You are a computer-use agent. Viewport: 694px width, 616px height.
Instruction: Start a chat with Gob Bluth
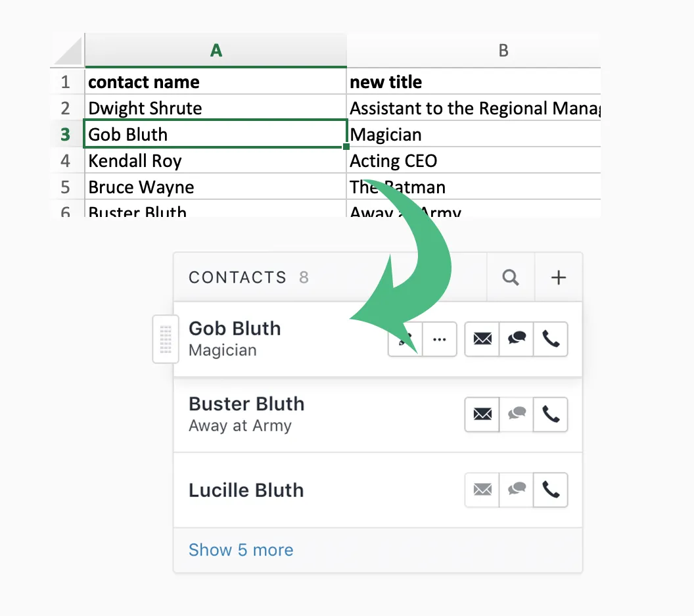coord(517,339)
